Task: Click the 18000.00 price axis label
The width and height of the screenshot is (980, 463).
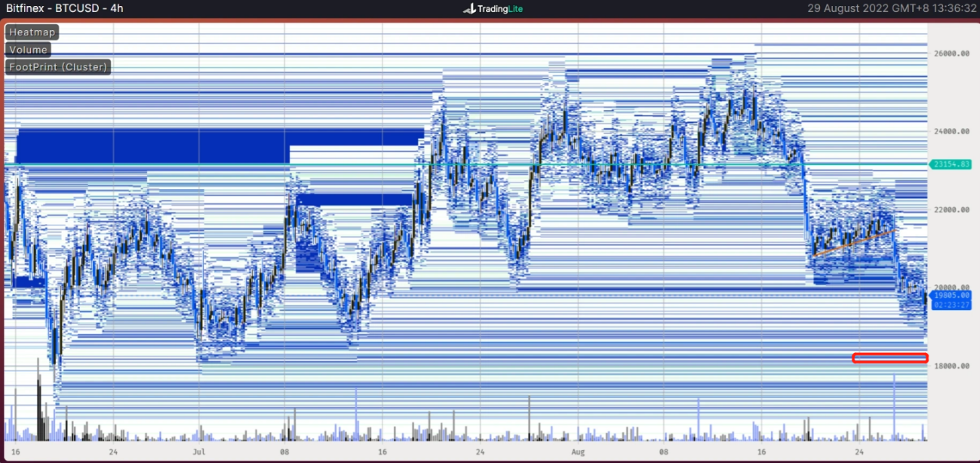Action: (951, 366)
